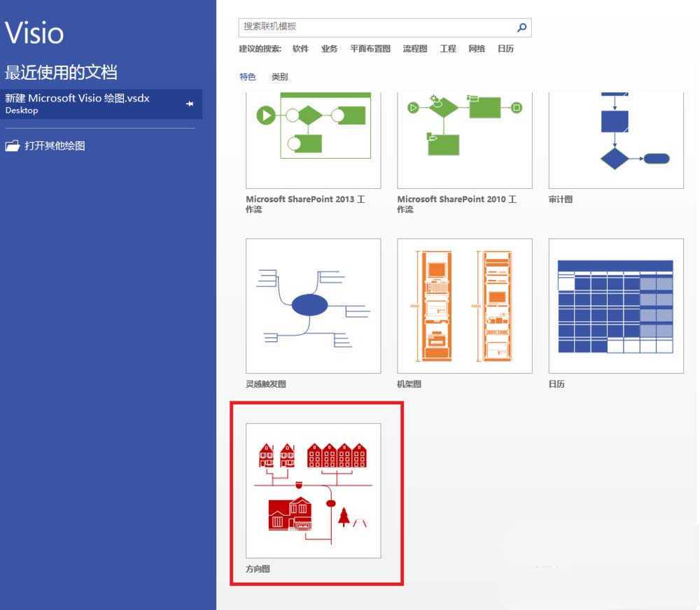Screen dimensions: 700x610
Task: Choose the blue calendar grid template thumbnail
Action: (x=616, y=306)
